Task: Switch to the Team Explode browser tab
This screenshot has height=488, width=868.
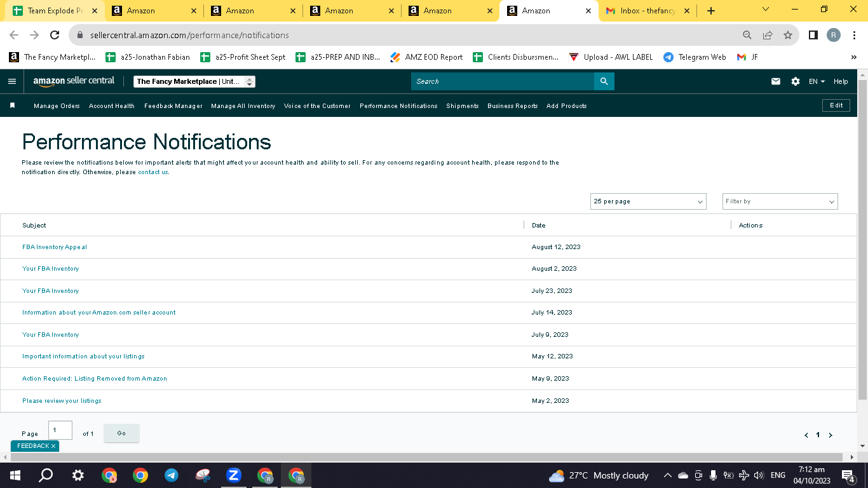Action: [55, 11]
